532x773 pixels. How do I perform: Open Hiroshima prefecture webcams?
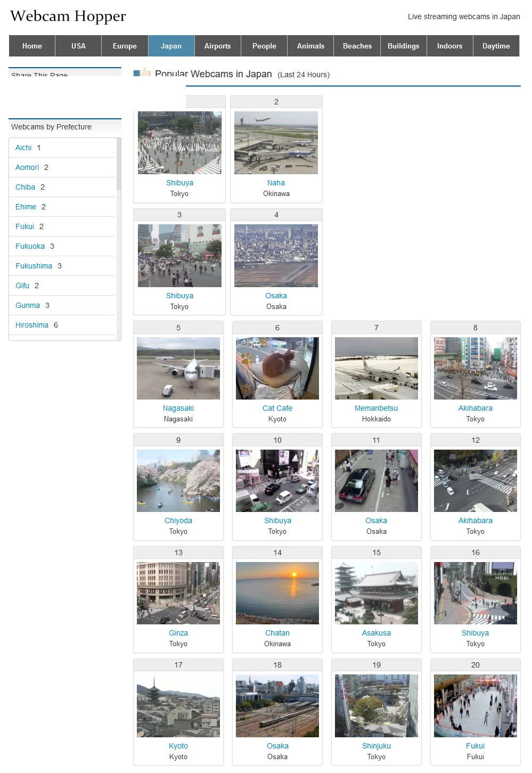[x=32, y=325]
